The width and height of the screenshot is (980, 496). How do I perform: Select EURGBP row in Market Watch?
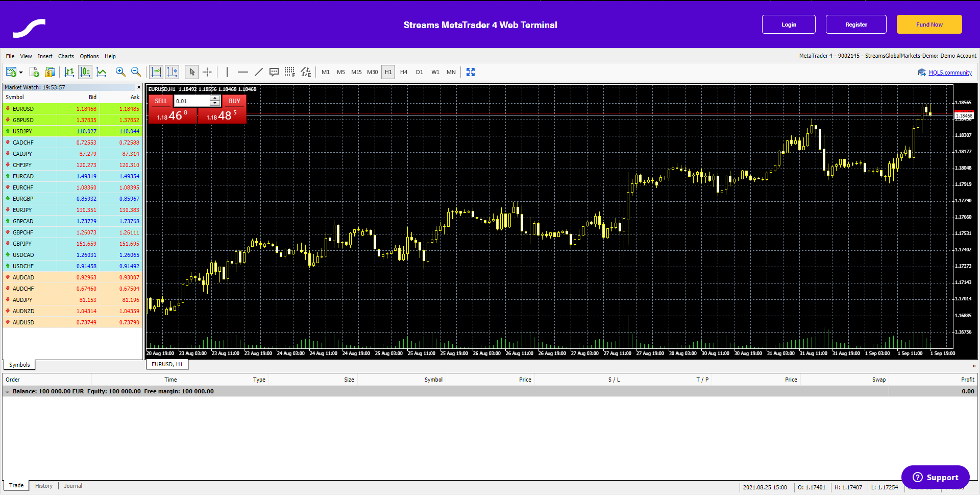pyautogui.click(x=72, y=199)
